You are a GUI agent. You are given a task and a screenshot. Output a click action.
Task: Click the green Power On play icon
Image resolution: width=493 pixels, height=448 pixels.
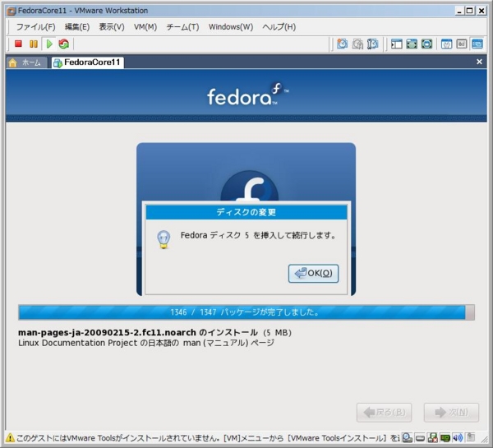click(x=49, y=44)
